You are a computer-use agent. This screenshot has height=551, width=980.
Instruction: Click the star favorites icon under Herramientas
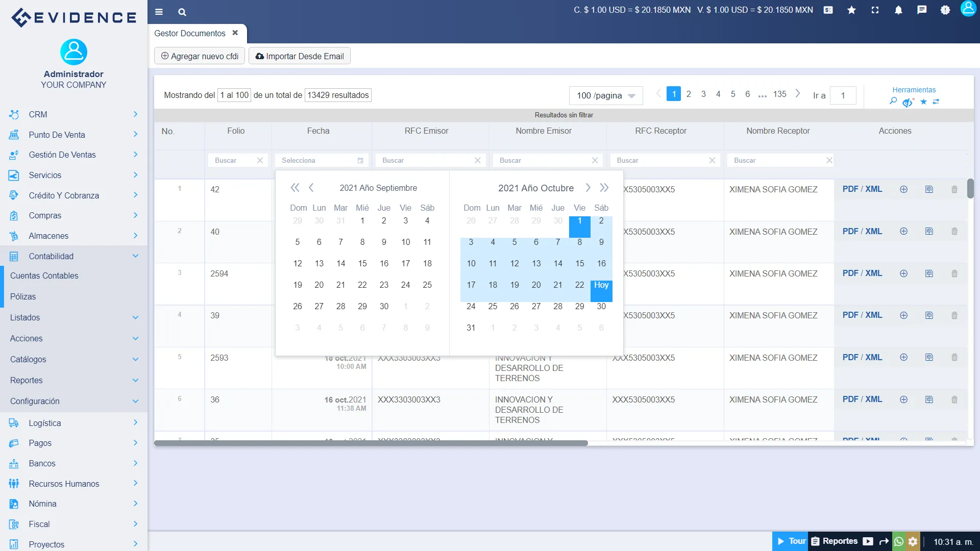pyautogui.click(x=923, y=102)
